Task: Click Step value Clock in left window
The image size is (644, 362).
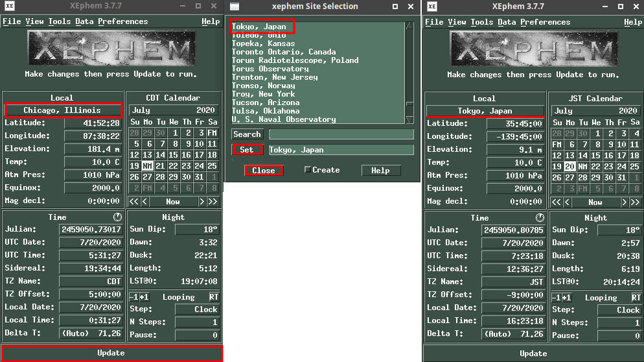Action: coord(197,309)
